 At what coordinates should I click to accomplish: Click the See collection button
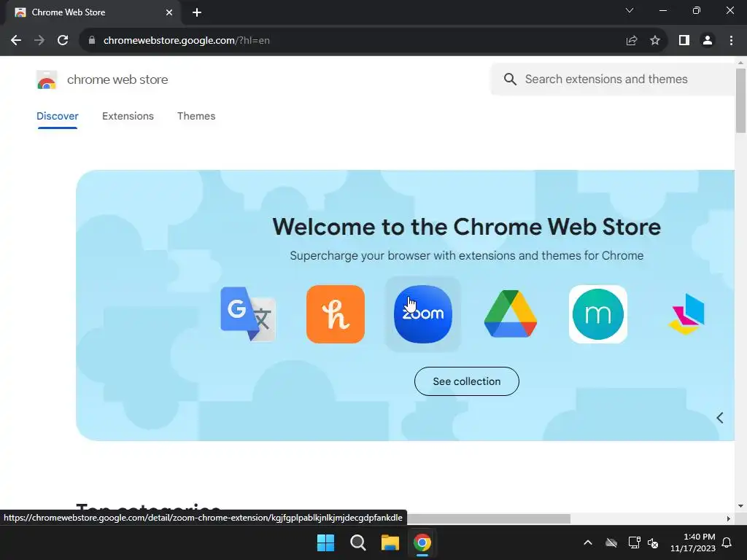466,381
